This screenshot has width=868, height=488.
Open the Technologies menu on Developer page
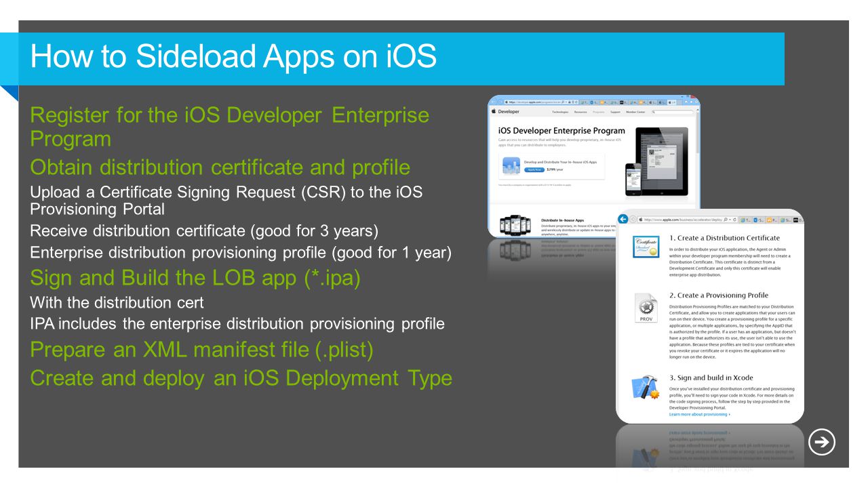coord(560,112)
